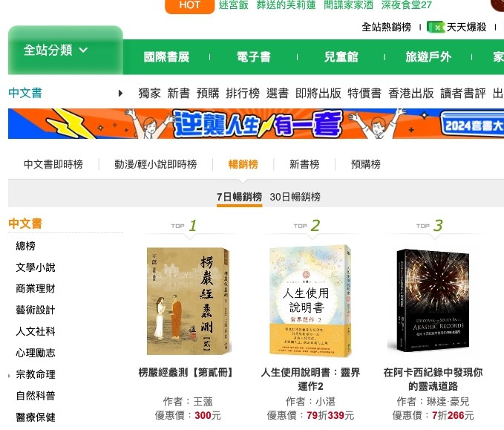Viewport: 504px width, 430px height.
Task: Click the HOT orange badge
Action: (189, 5)
